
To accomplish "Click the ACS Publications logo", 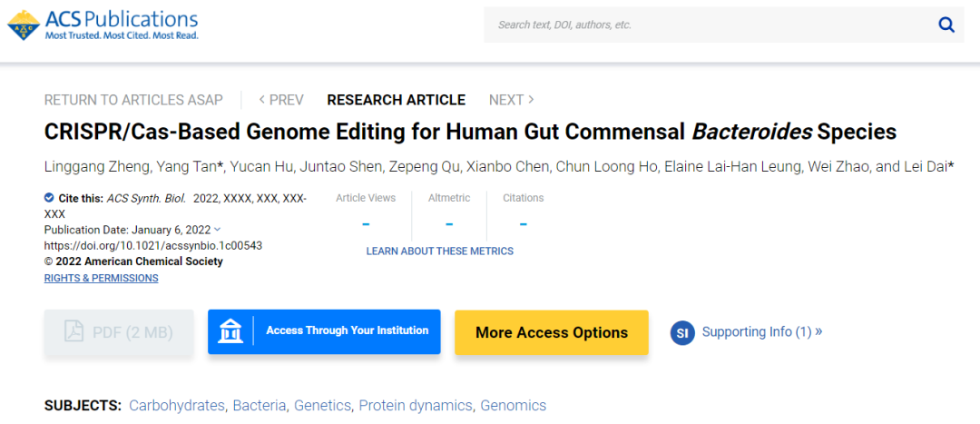I will tap(103, 25).
